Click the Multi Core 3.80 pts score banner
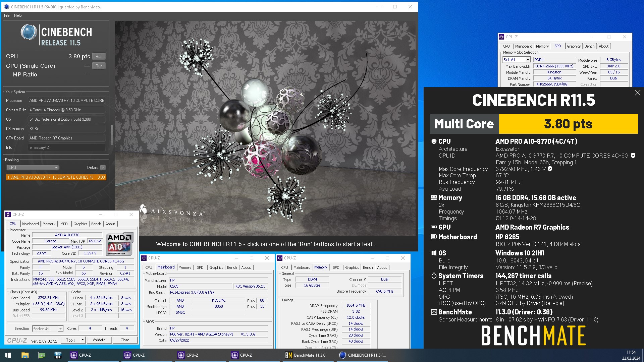 pos(534,124)
